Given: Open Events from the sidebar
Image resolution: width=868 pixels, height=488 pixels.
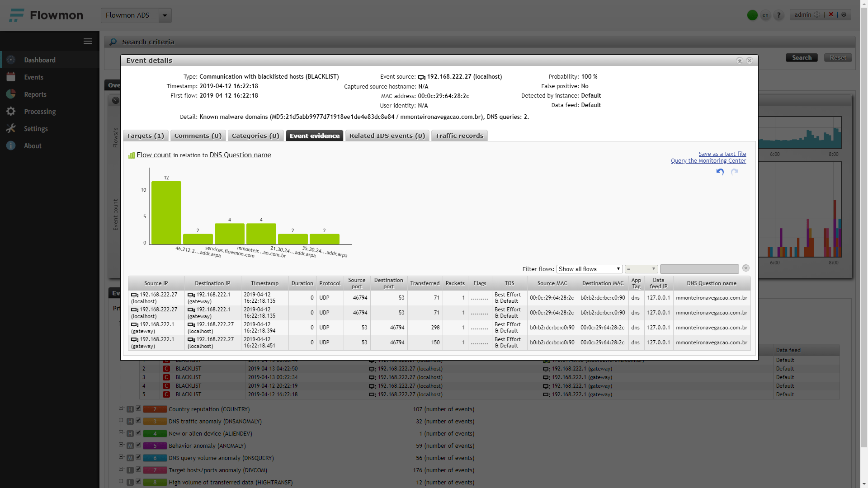Looking at the screenshot, I should [34, 77].
